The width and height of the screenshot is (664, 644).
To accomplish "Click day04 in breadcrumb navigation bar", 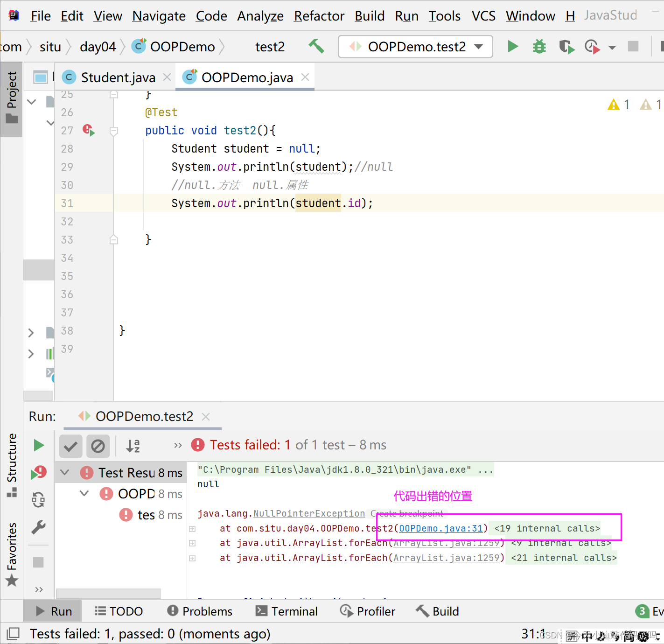I will pos(98,47).
